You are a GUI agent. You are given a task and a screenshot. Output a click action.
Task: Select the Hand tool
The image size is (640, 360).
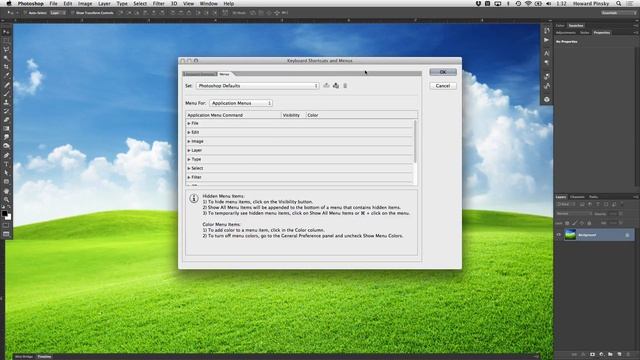6,191
